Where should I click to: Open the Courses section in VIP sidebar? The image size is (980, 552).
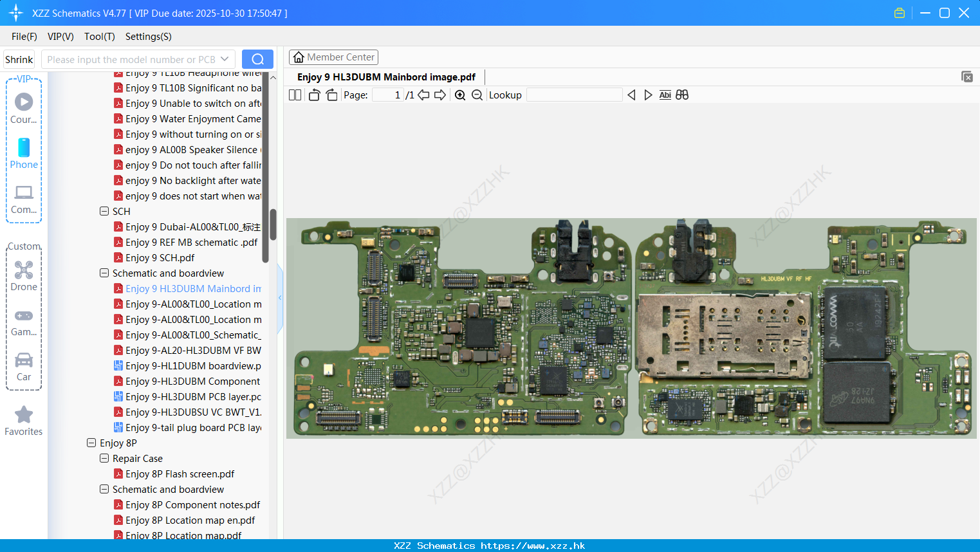[24, 109]
